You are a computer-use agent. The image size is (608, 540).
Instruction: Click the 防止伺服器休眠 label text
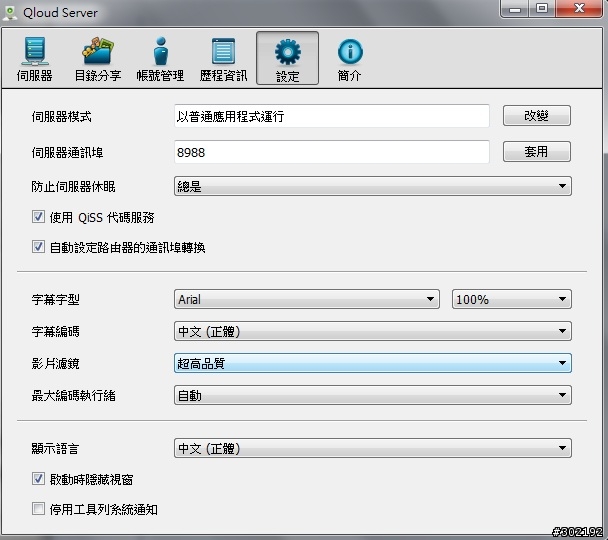(73, 186)
